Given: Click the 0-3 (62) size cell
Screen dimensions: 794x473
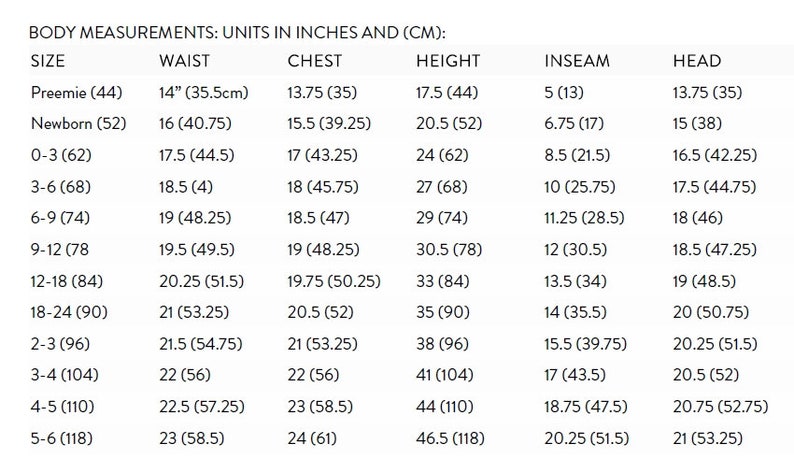Looking at the screenshot, I should 61,155.
